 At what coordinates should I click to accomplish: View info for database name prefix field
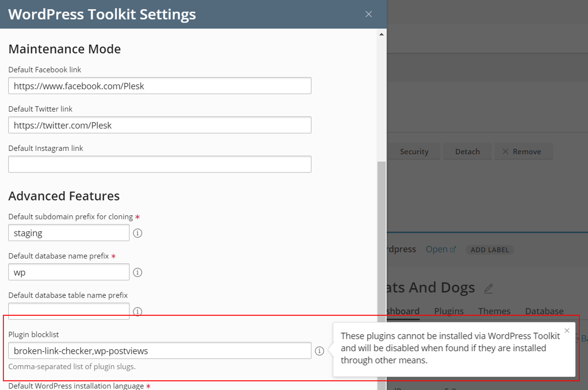(137, 272)
